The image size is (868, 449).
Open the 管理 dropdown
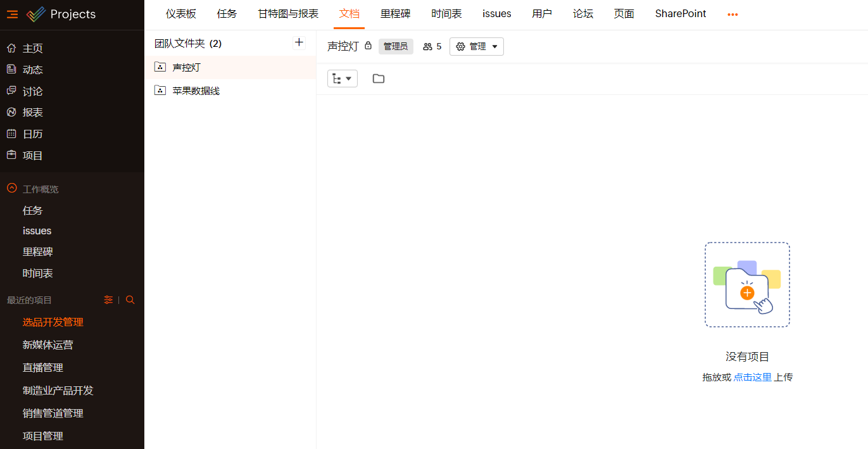[x=477, y=46]
